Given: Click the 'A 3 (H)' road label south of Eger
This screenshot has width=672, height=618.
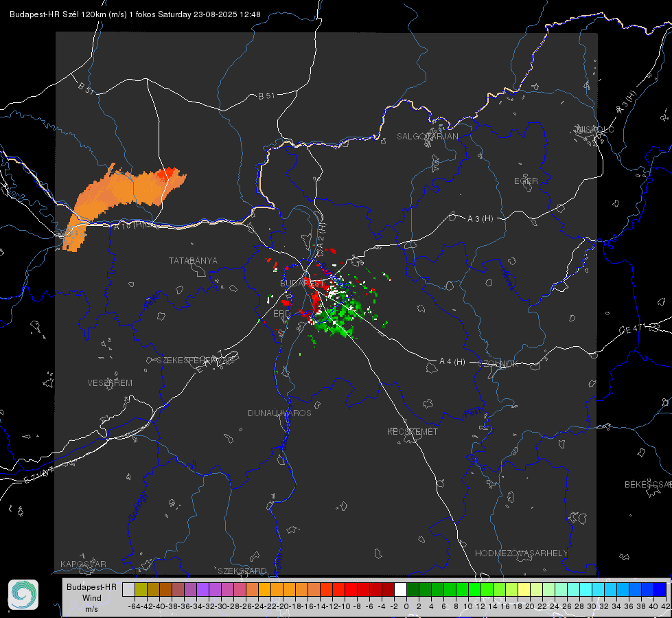Looking at the screenshot, I should click(x=480, y=219).
